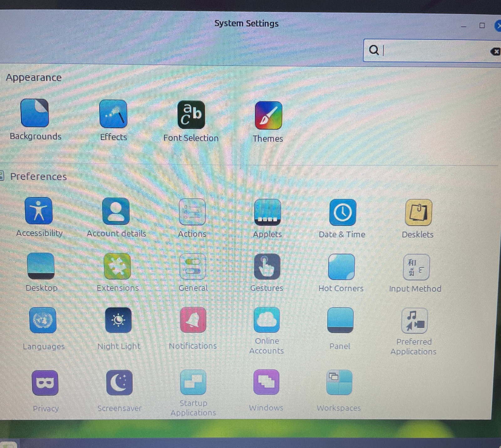Focus the settings search field
Viewport: 501px width, 448px height.
coord(432,50)
